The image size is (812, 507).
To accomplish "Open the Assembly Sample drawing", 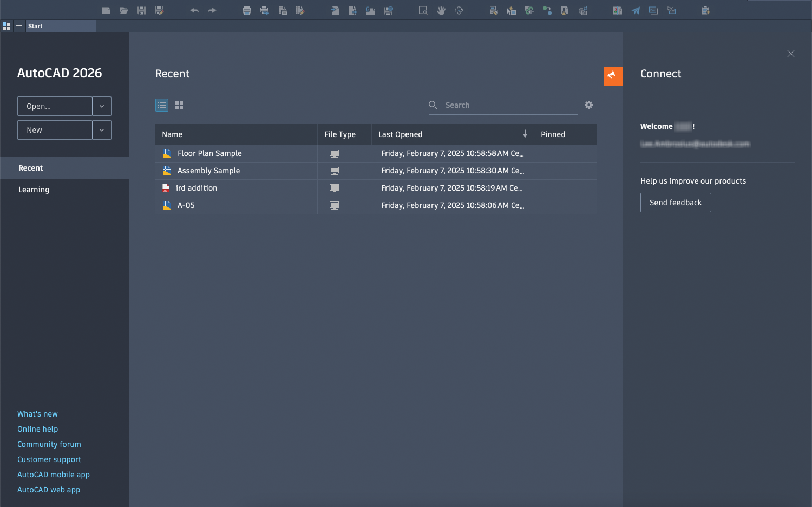I will tap(208, 171).
